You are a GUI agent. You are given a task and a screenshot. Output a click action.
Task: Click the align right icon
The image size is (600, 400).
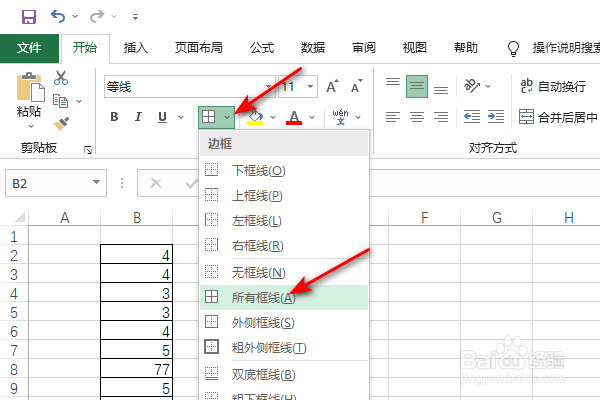441,117
